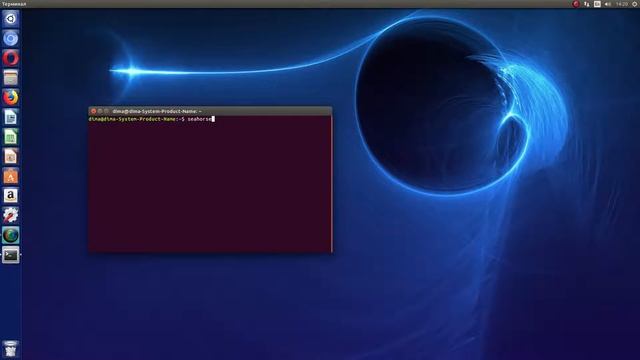640x360 pixels.
Task: Launch Firefox from the dock
Action: coord(11,98)
